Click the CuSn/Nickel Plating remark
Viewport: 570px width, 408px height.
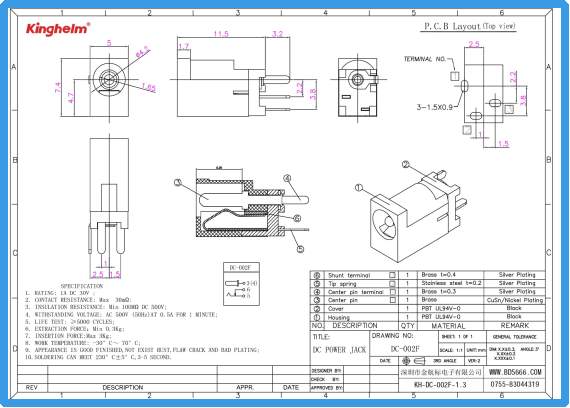[515, 300]
